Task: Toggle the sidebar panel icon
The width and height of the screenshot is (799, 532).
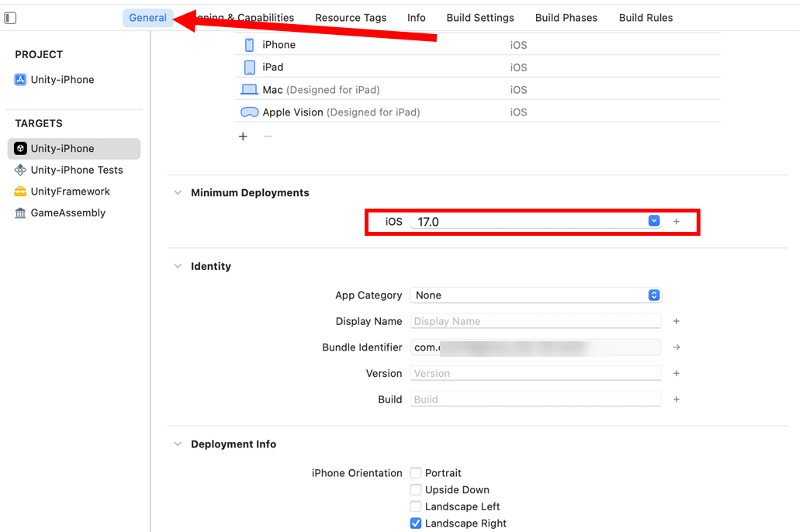Action: coord(10,18)
